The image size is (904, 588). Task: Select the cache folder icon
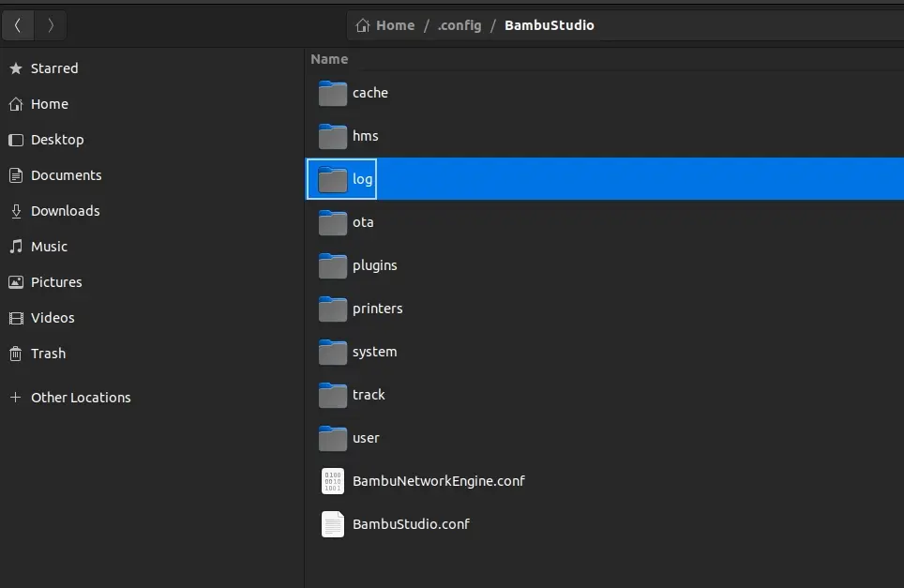pyautogui.click(x=333, y=94)
